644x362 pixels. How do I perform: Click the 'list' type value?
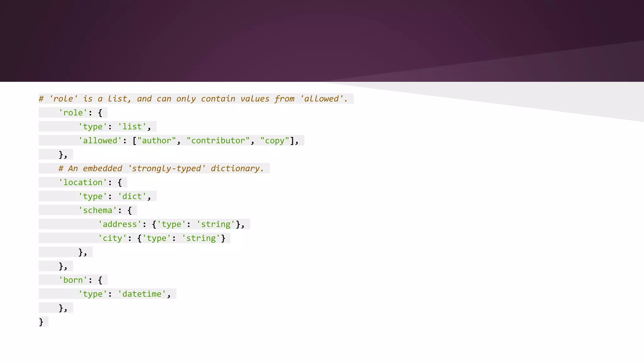132,127
